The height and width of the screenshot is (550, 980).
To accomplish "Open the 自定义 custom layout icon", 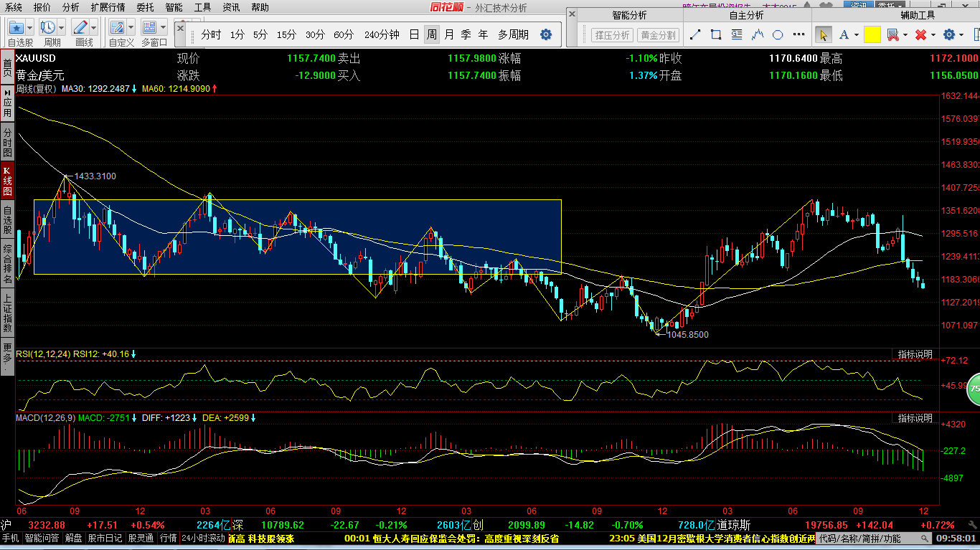I will coord(117,28).
